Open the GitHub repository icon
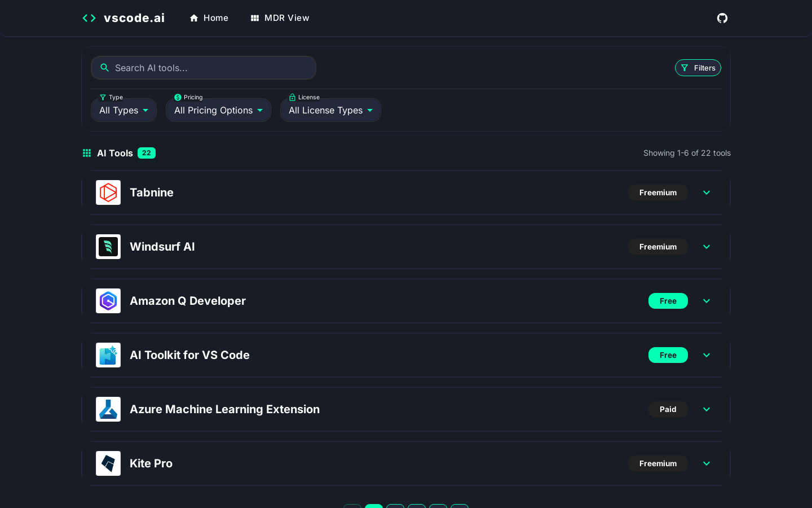The height and width of the screenshot is (508, 812). [722, 18]
